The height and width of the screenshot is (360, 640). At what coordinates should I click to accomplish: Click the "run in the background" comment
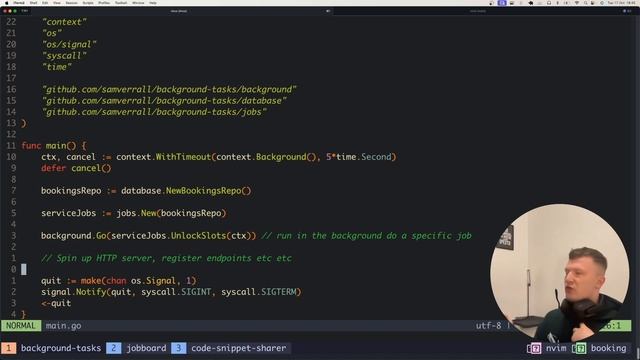click(366, 236)
